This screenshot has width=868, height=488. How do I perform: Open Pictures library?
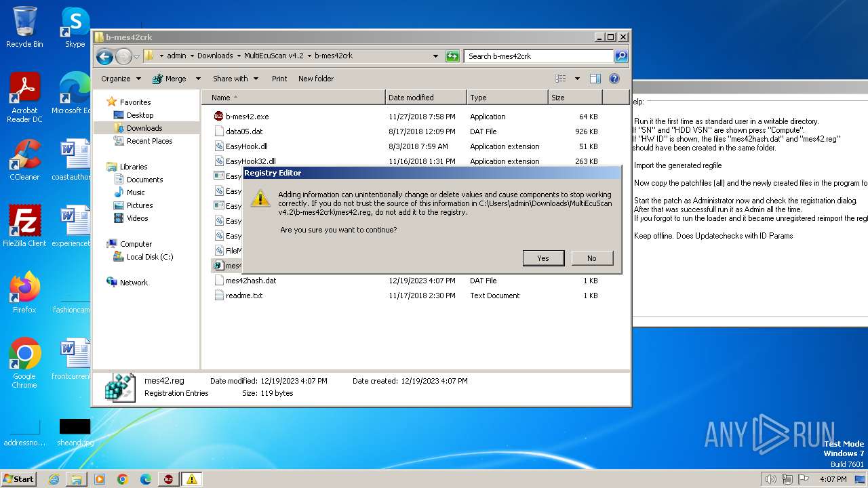140,205
